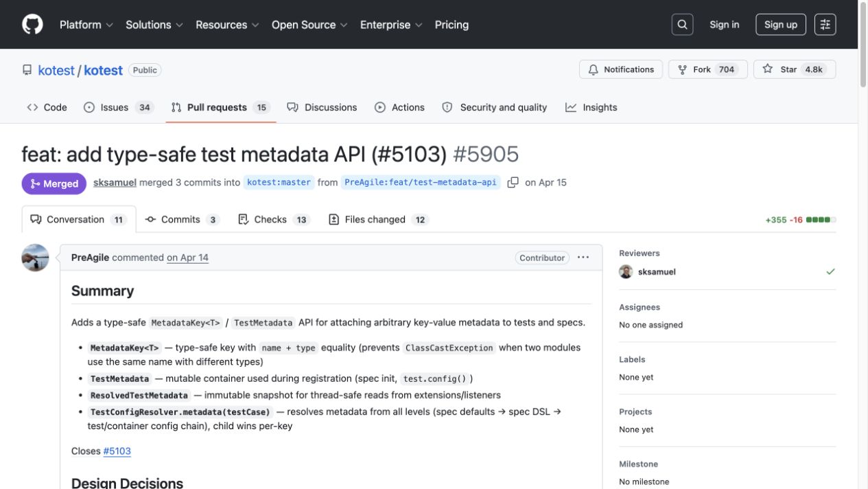Open the search magnifier in the header
The height and width of the screenshot is (489, 868).
coord(682,25)
